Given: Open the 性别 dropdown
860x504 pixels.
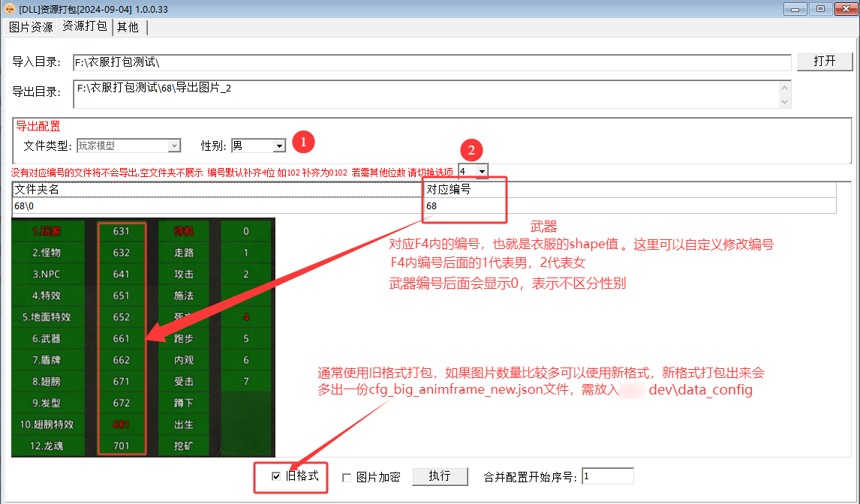Looking at the screenshot, I should (279, 145).
